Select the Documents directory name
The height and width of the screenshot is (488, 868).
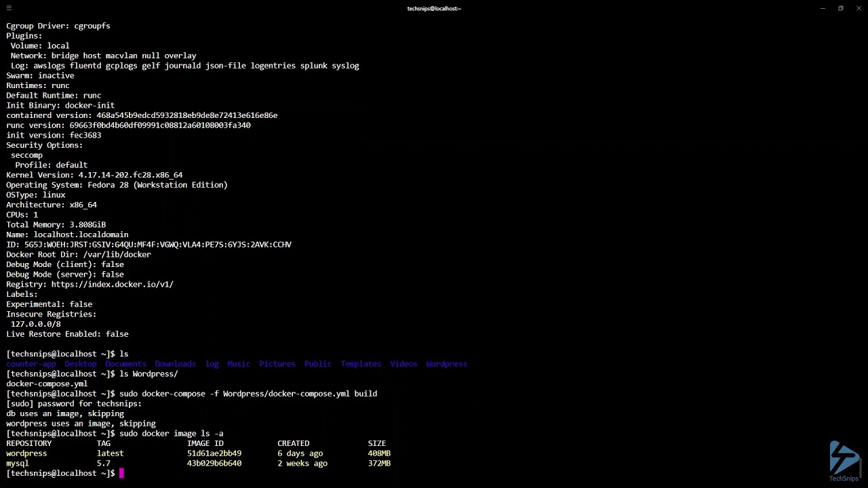(125, 364)
